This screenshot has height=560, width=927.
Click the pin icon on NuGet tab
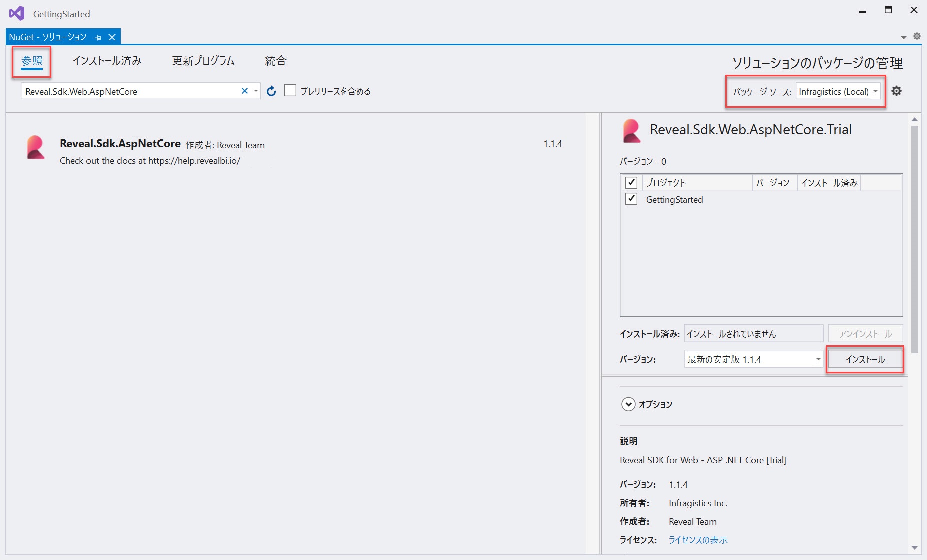98,38
